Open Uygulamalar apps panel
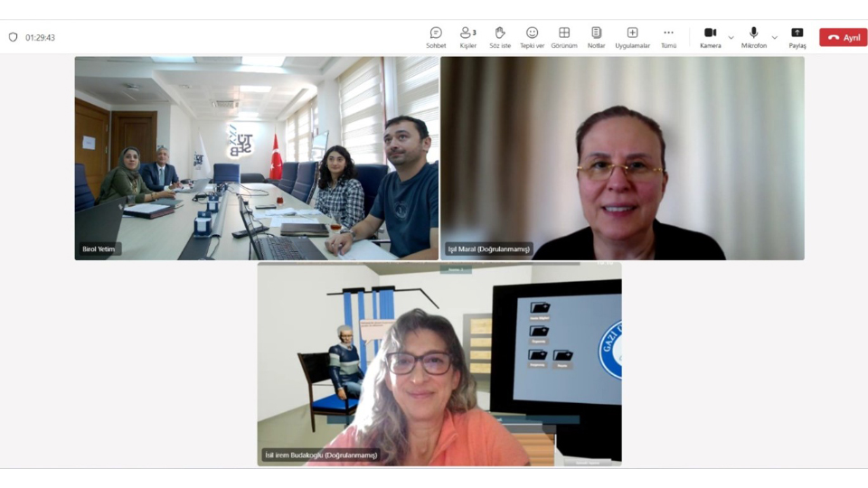The width and height of the screenshot is (868, 488). coord(632,37)
